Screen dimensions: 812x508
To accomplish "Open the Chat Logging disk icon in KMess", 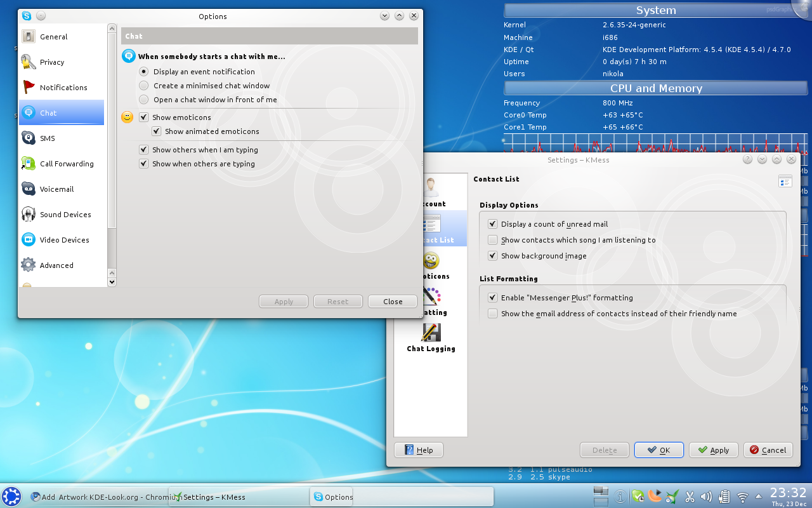I will point(431,333).
